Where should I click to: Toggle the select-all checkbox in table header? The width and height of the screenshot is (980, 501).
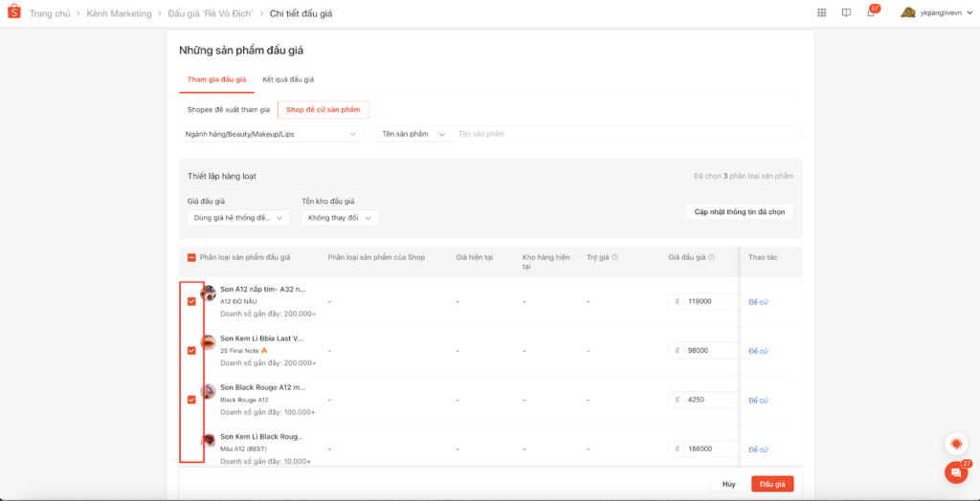click(191, 257)
